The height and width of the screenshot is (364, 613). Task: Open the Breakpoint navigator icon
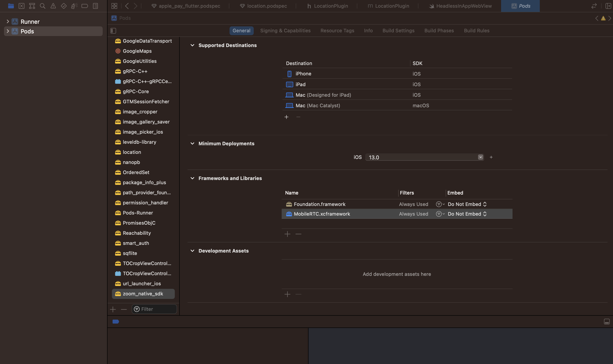[x=85, y=6]
